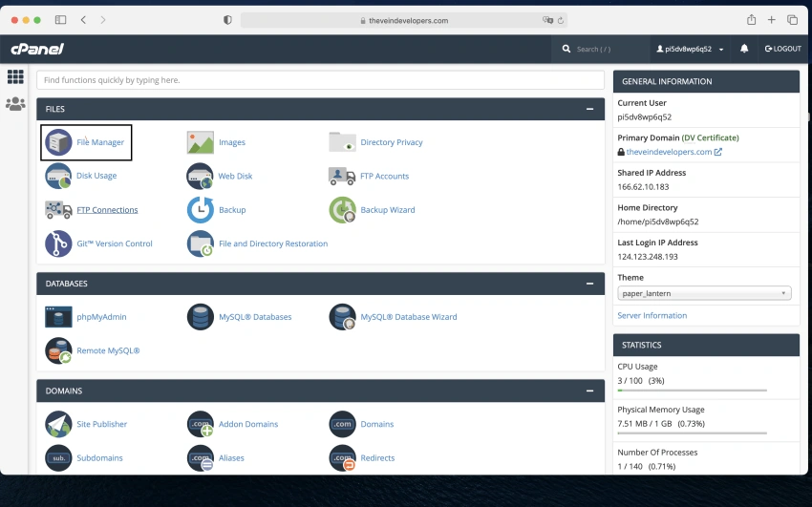Open File and Directory Restoration icon

pos(201,243)
